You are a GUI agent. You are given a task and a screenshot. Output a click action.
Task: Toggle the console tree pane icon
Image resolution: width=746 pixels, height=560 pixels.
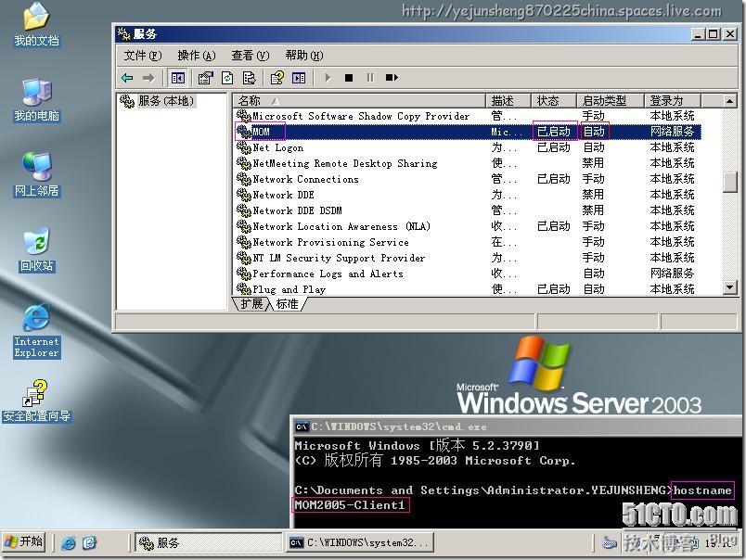click(178, 78)
